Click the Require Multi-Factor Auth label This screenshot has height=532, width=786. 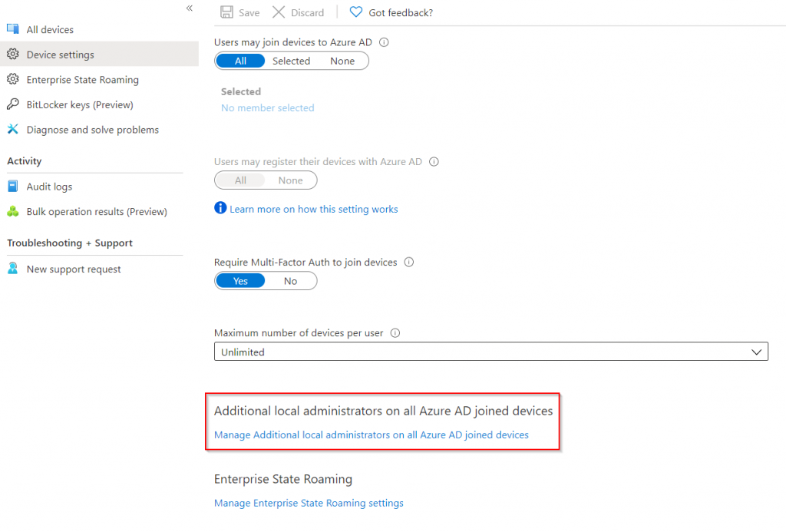click(x=305, y=263)
